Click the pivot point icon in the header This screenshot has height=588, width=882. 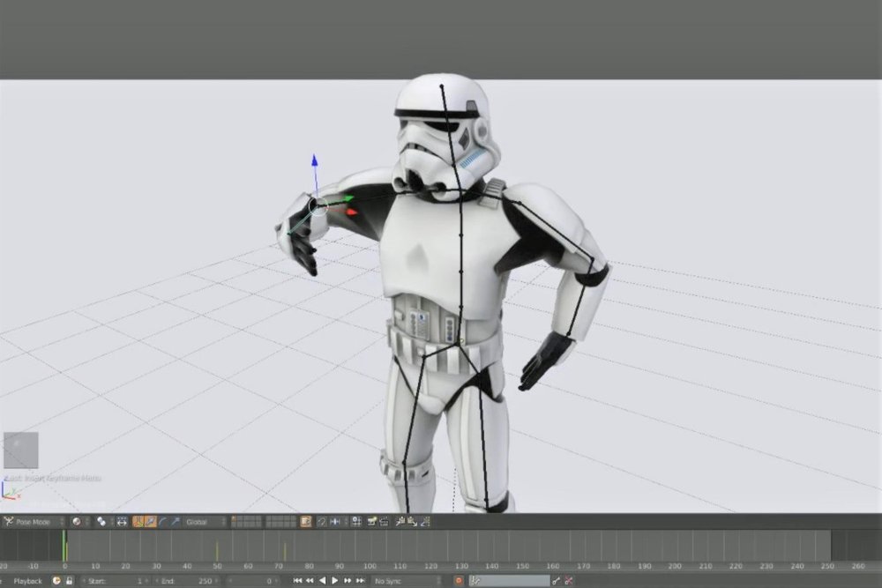101,521
